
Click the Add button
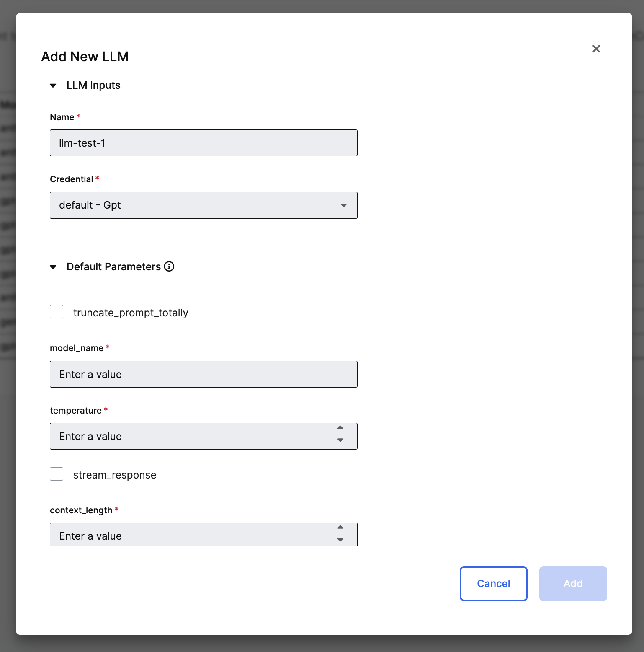[x=573, y=584]
